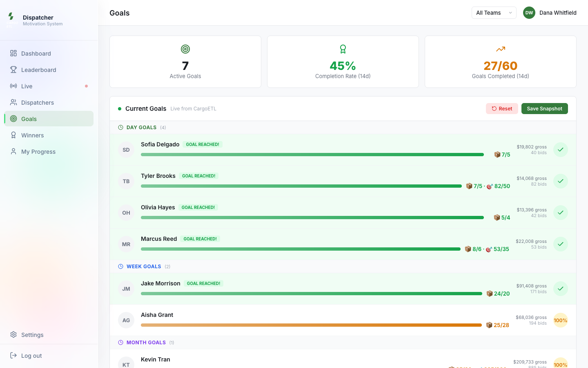The width and height of the screenshot is (588, 368).
Task: Click the Live broadcast icon
Action: pyautogui.click(x=13, y=86)
